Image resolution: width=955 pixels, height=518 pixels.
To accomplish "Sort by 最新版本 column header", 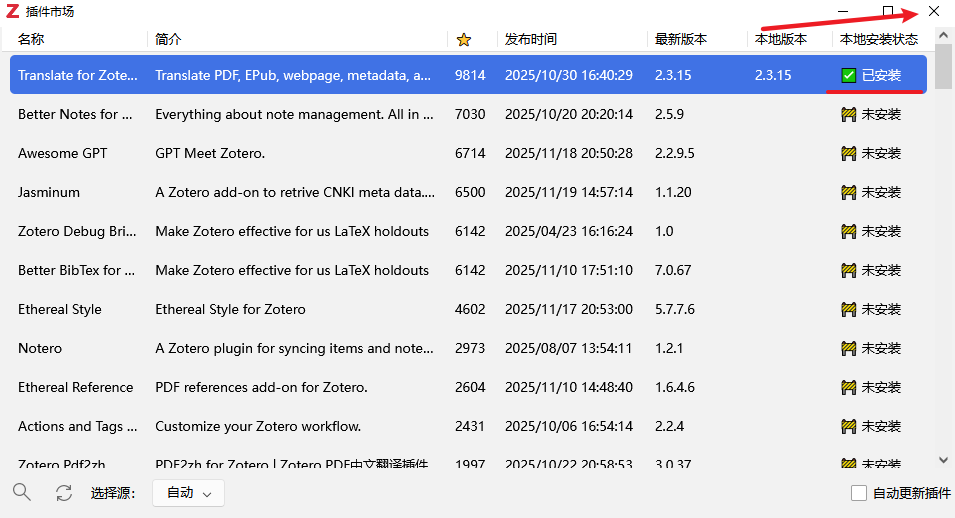I will click(680, 39).
